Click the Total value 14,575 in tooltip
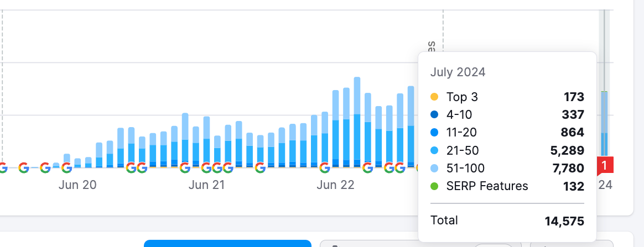Viewport: 644px width, 247px height. [564, 221]
